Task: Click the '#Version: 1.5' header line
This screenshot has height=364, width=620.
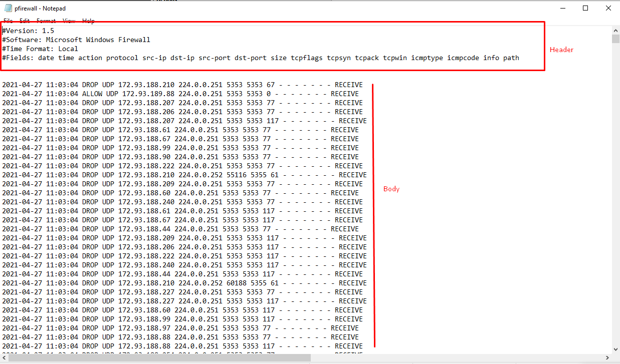Action: (x=28, y=31)
